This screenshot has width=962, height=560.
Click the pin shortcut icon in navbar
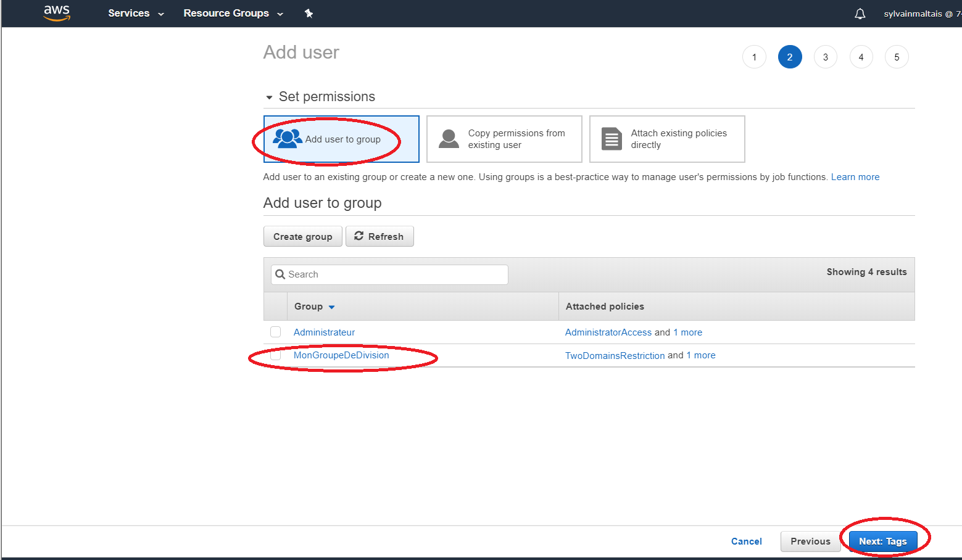309,14
